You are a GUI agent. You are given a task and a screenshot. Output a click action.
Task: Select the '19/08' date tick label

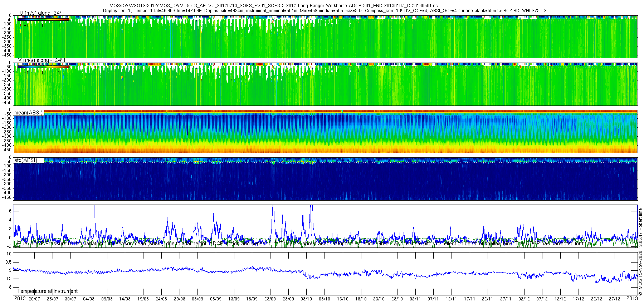coord(143,299)
